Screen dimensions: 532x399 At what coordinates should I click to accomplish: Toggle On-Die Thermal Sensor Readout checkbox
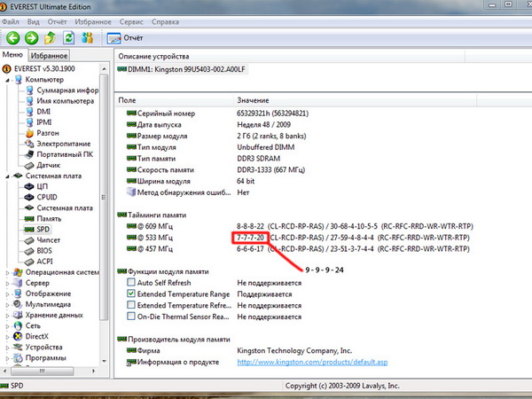click(131, 317)
